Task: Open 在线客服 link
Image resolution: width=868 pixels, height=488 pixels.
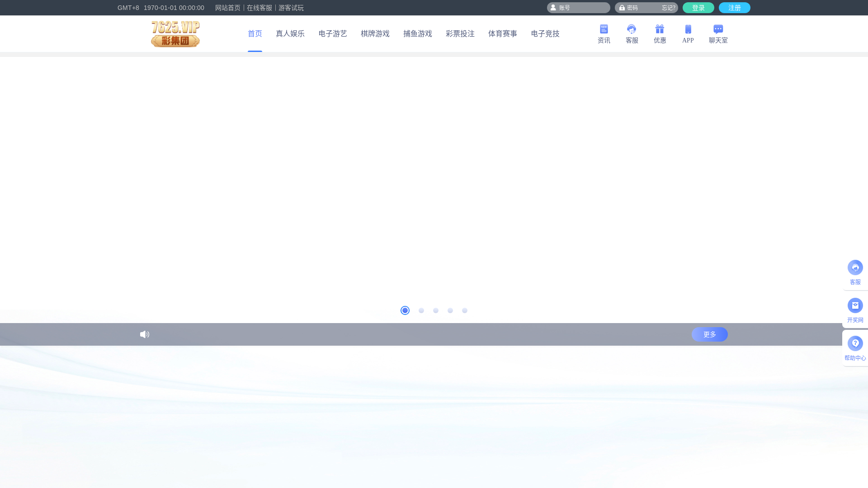Action: 259,8
